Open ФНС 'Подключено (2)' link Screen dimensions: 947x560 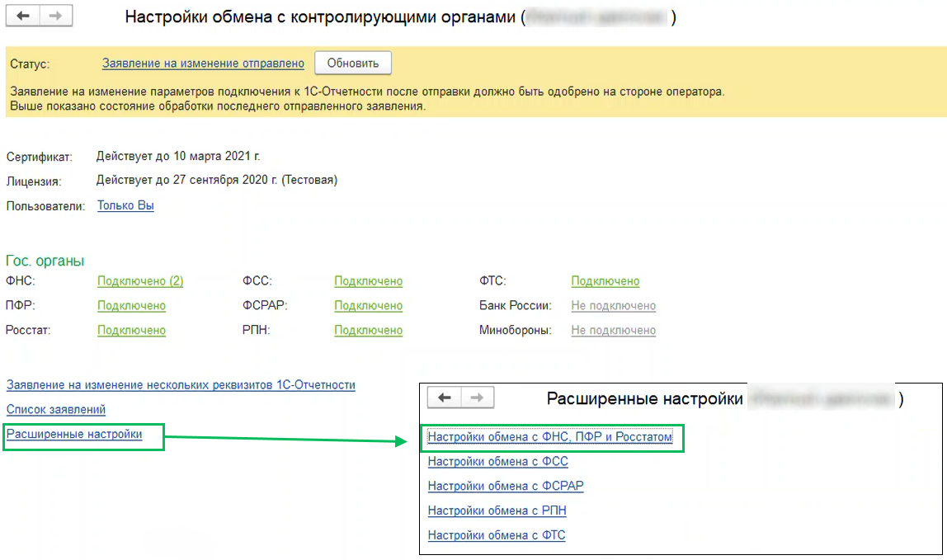[x=140, y=281]
